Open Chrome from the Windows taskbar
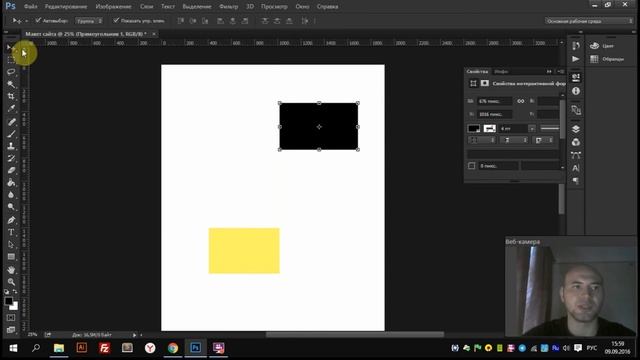640x360 pixels. 173,348
